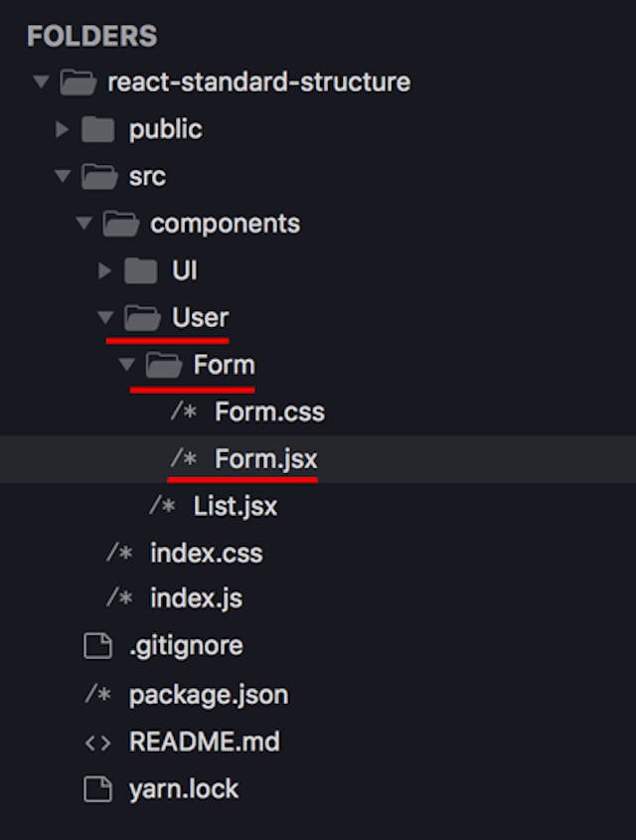Collapse the src folder arrow

(x=62, y=177)
